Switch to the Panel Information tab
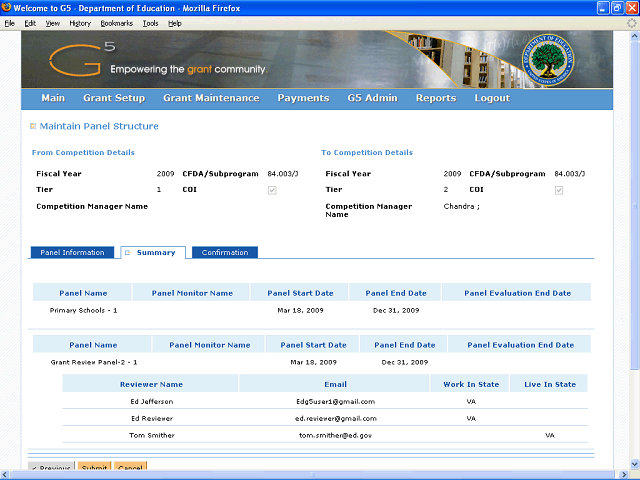 point(72,253)
